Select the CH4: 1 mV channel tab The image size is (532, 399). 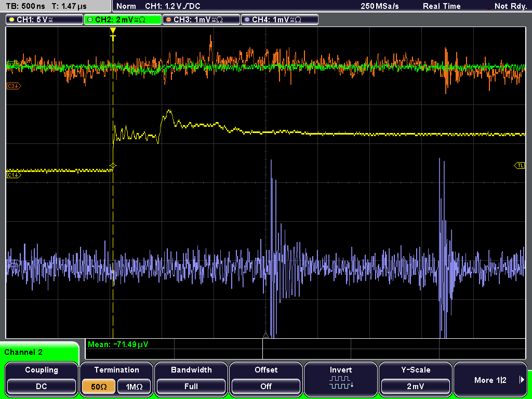pos(280,20)
